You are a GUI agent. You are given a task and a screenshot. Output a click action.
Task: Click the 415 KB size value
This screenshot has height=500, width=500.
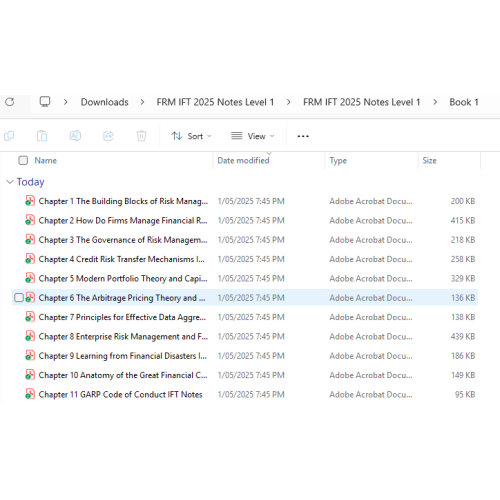coord(463,220)
